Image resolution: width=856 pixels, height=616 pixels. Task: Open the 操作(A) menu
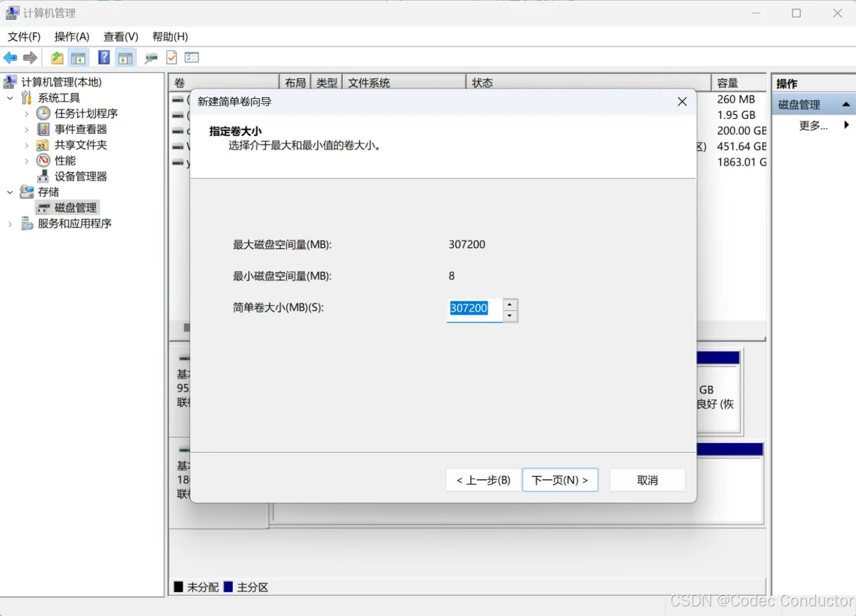point(71,37)
